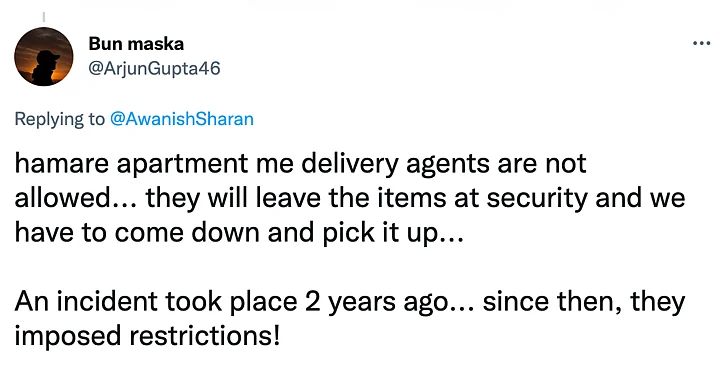Open the @AwanishSharan mention link

(182, 119)
